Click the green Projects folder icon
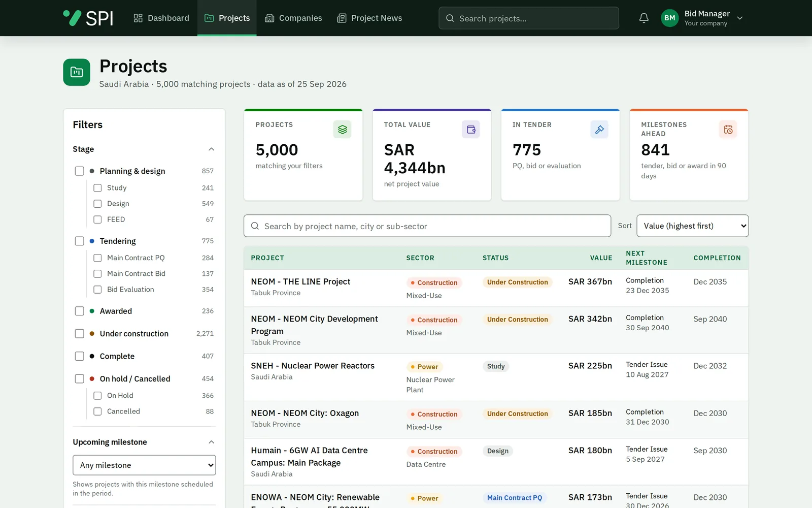812x508 pixels. tap(77, 72)
